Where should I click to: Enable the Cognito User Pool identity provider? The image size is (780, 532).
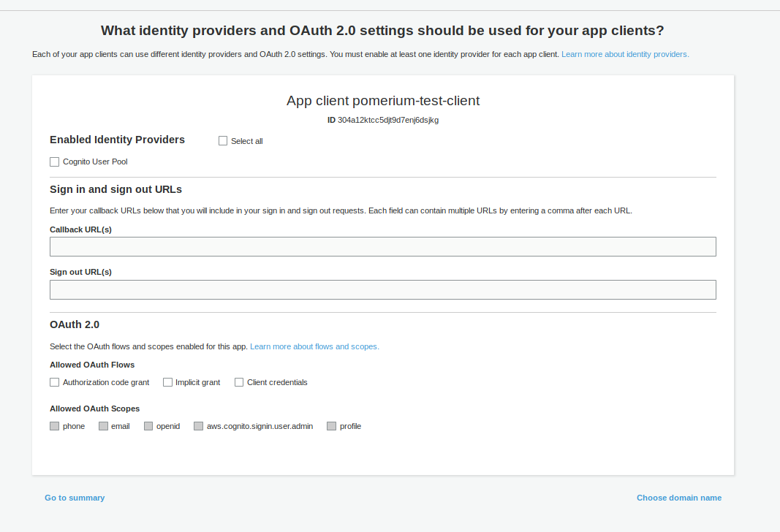[x=54, y=161]
